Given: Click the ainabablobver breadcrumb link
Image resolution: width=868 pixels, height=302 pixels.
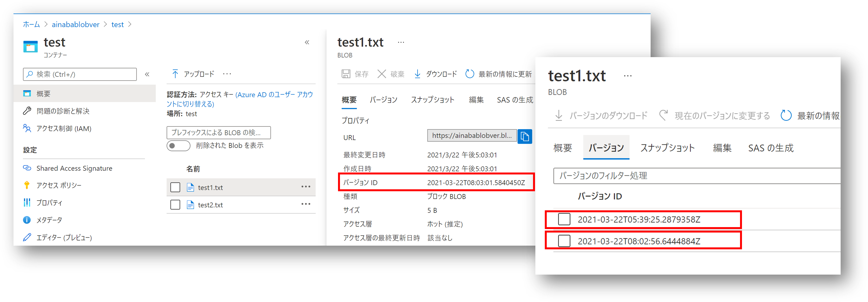Looking at the screenshot, I should pyautogui.click(x=76, y=24).
